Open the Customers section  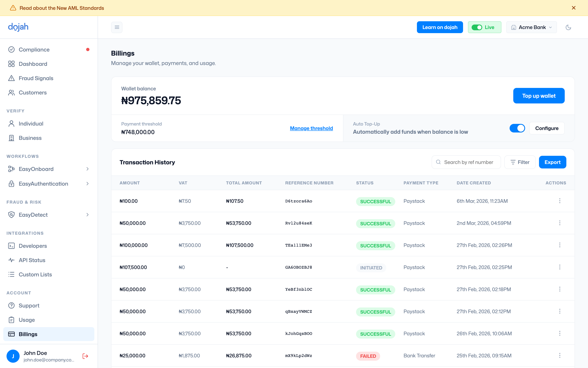(x=49, y=92)
